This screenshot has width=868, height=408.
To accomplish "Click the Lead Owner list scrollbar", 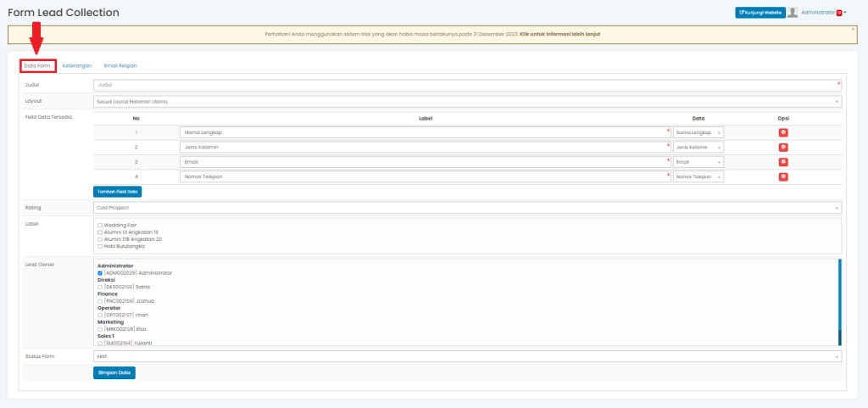I will pyautogui.click(x=839, y=302).
